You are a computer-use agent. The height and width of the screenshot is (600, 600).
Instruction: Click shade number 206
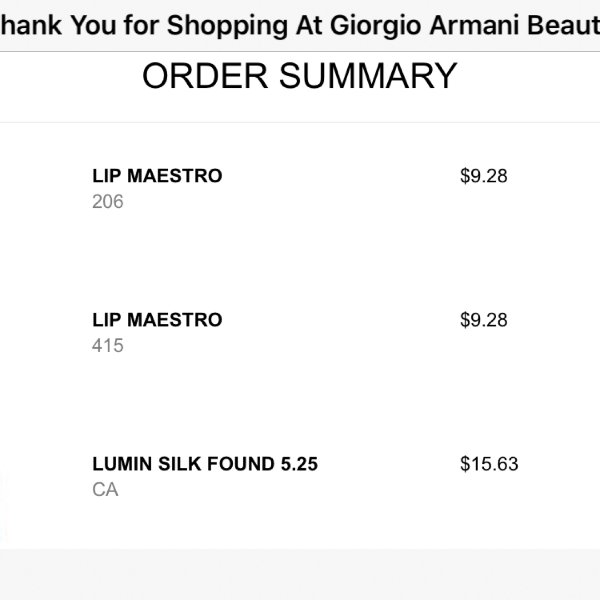[108, 202]
